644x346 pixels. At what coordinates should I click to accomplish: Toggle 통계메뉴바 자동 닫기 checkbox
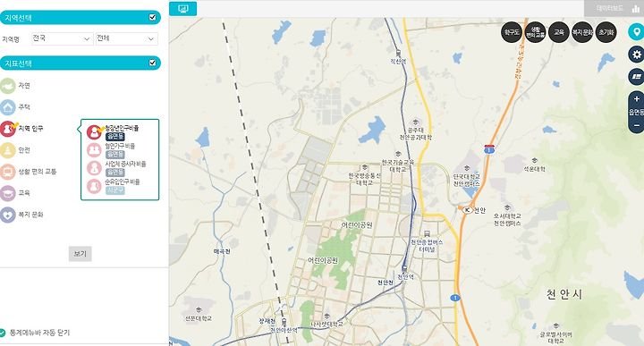2,333
